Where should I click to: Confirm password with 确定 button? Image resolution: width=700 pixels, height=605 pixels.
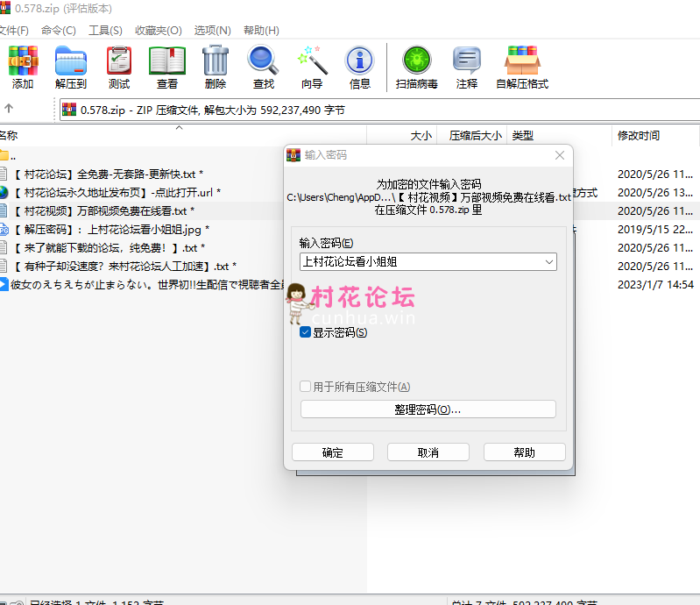coord(333,452)
